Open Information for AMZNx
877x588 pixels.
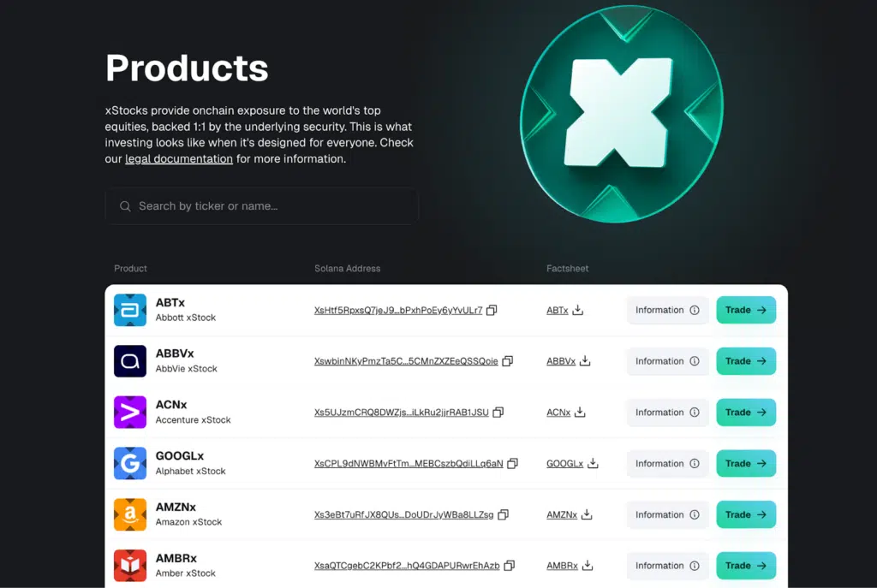(667, 514)
